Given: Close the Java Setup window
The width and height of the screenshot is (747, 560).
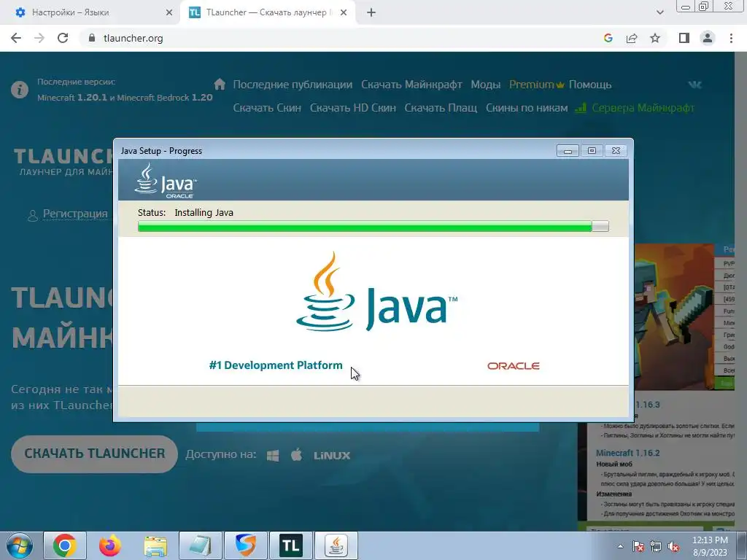Looking at the screenshot, I should (x=616, y=150).
